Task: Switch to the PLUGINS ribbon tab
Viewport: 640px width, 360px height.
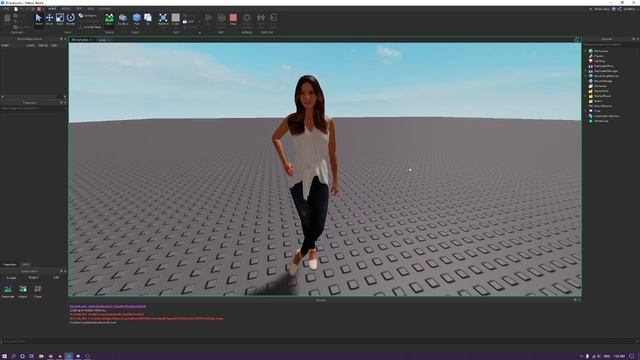Action: point(104,9)
